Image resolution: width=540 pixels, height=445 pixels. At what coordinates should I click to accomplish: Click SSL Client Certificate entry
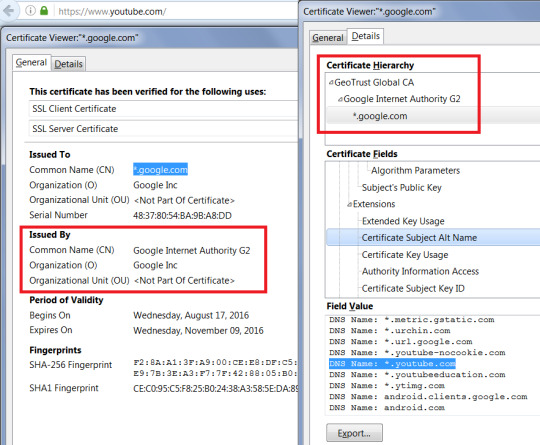(163, 109)
